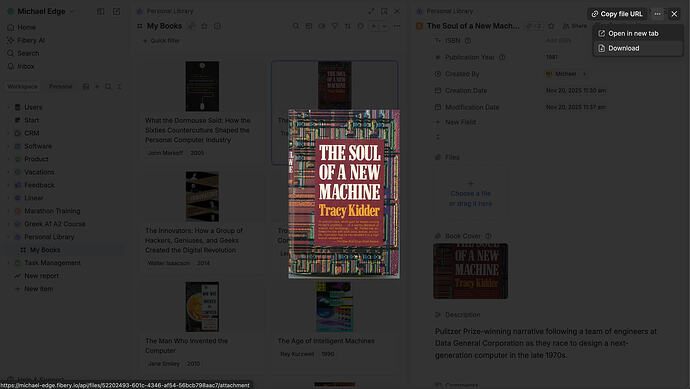This screenshot has width=690, height=389.
Task: Choose Open in new tab from the menu
Action: click(x=638, y=33)
